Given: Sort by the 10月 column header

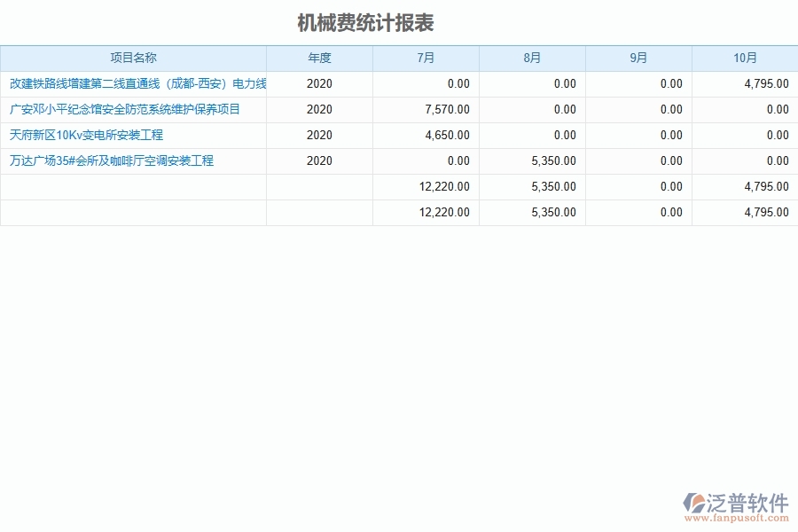Looking at the screenshot, I should [x=745, y=58].
